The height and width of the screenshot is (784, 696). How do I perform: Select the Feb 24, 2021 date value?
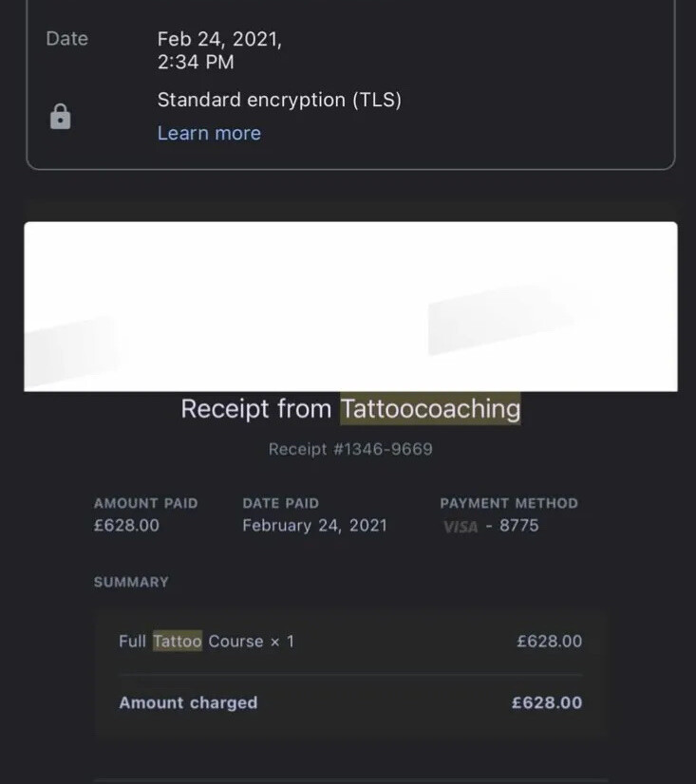pos(219,39)
